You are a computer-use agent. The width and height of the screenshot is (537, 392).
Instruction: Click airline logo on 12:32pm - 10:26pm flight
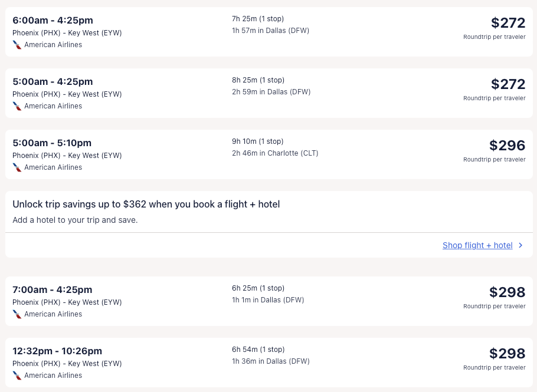tap(17, 375)
